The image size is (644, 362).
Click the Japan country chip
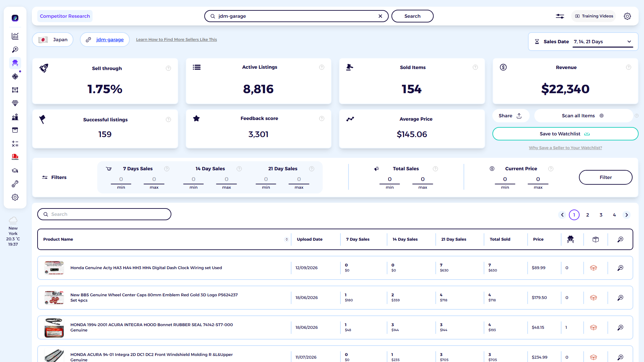[x=53, y=40]
